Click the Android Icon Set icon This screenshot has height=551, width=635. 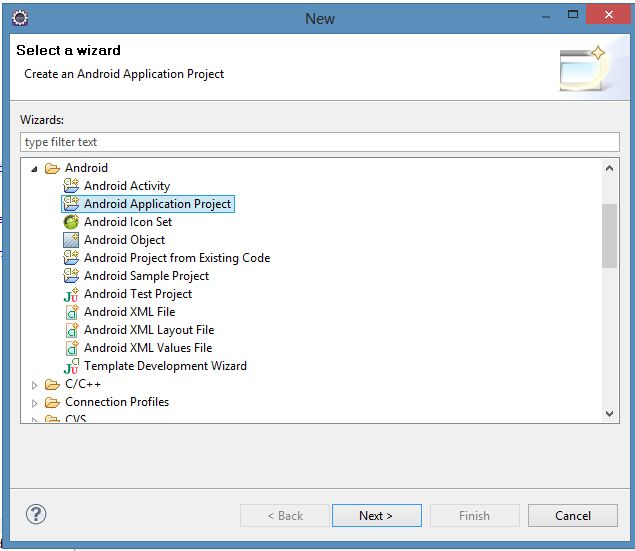[71, 222]
